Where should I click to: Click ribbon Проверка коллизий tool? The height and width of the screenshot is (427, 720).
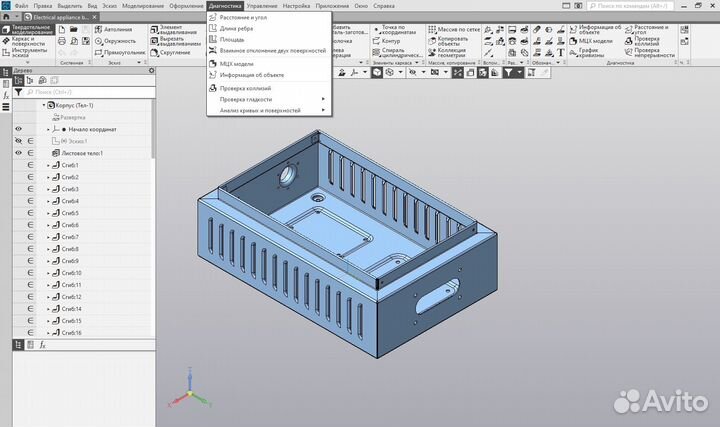pos(642,41)
